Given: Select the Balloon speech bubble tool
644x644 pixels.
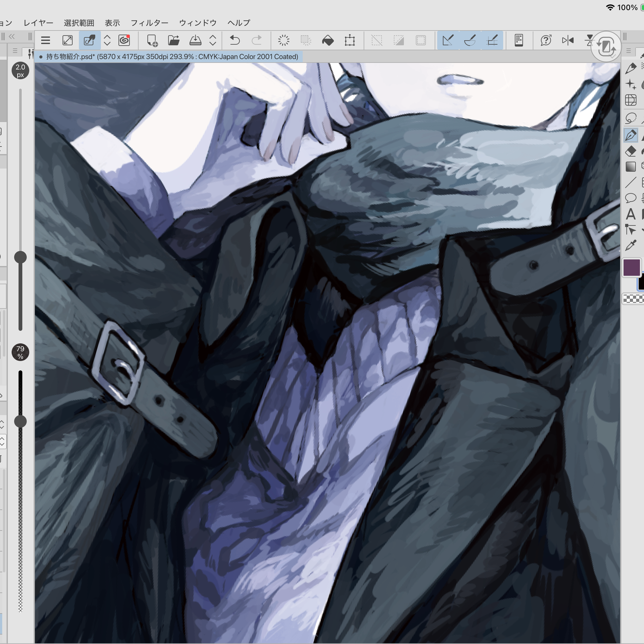Looking at the screenshot, I should point(630,198).
